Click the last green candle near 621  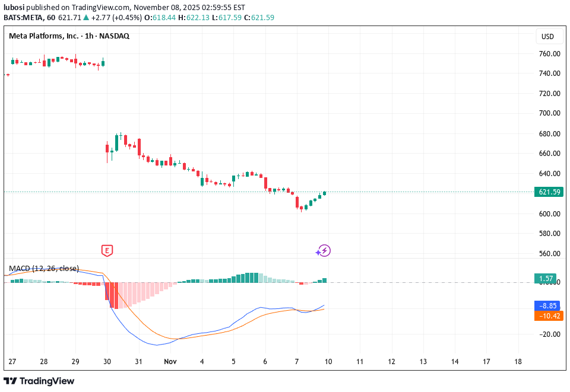point(325,193)
